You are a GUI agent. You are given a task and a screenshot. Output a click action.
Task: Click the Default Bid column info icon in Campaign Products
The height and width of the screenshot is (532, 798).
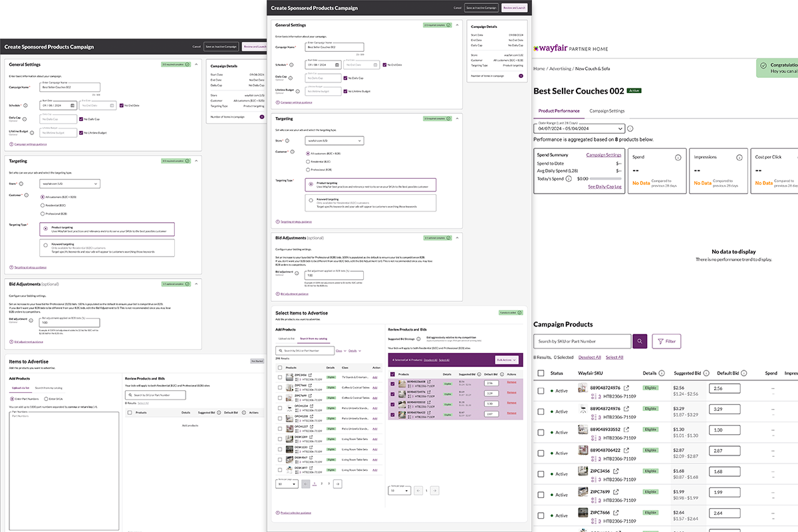(743, 374)
